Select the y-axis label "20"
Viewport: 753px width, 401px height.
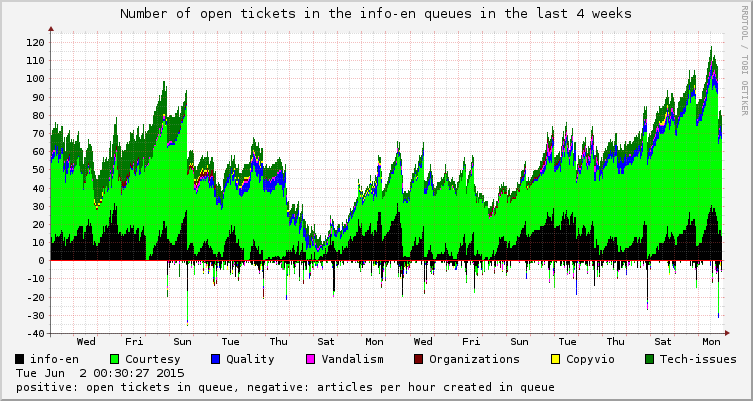click(x=38, y=224)
